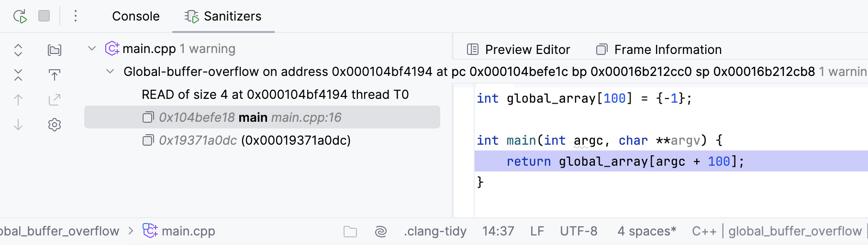
Task: Click the Sanitizer settings gear icon
Action: pyautogui.click(x=55, y=125)
